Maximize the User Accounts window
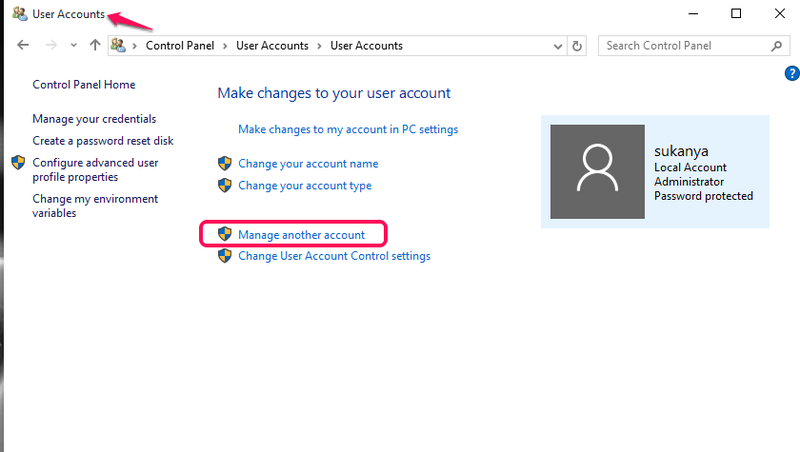800x452 pixels. click(736, 14)
